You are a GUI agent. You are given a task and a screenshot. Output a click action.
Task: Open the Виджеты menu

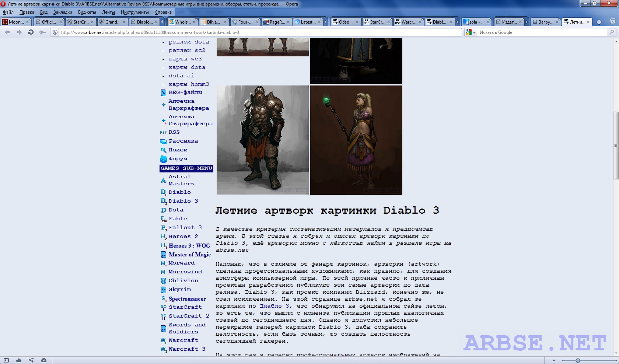pyautogui.click(x=87, y=12)
